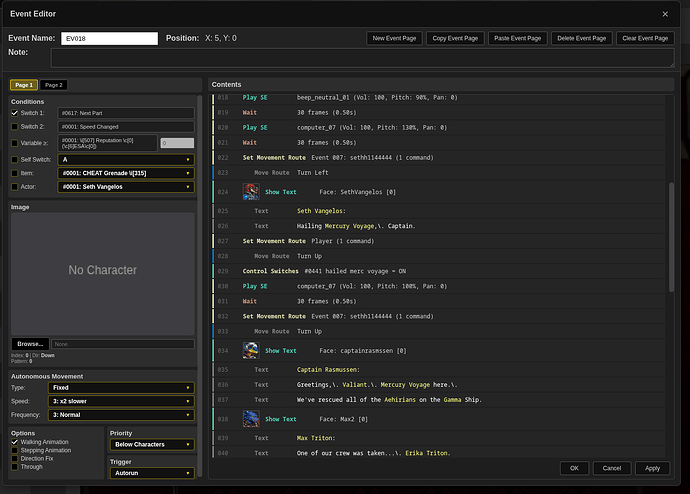Select line 025 text Seth Vangelos
This screenshot has width=690, height=494.
[x=439, y=211]
